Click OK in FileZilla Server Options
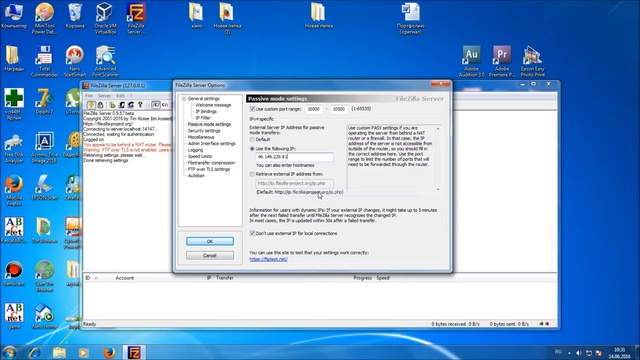Image resolution: width=640 pixels, height=360 pixels. coord(210,241)
